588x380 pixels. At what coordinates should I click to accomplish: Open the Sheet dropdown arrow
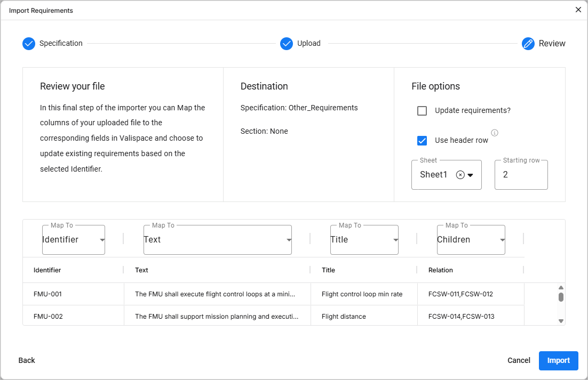point(471,175)
